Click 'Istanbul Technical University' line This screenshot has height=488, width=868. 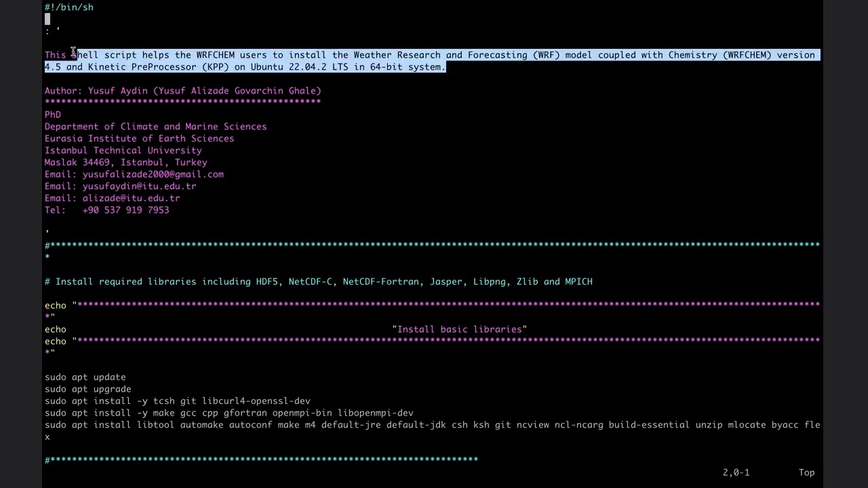coord(123,150)
